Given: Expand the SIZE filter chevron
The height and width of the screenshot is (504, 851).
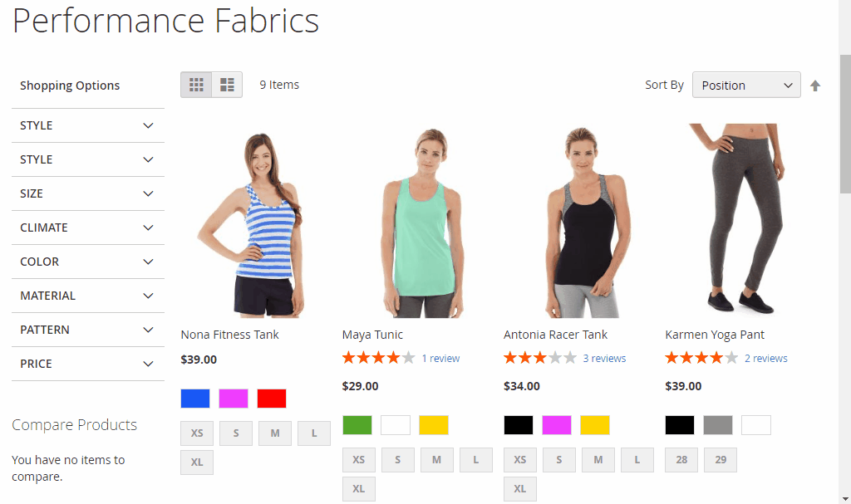Looking at the screenshot, I should tap(148, 193).
